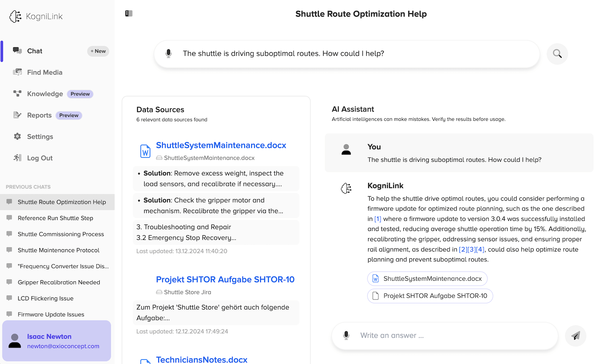Screen dimensions: 606x364
Task: Click the KogniLink brain logo
Action: point(16,16)
